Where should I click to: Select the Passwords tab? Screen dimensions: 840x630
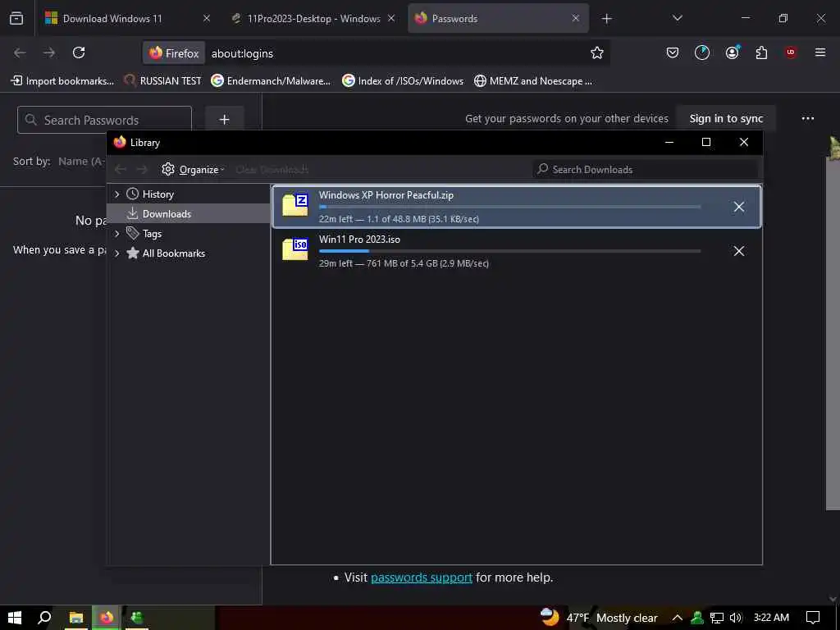pos(498,18)
